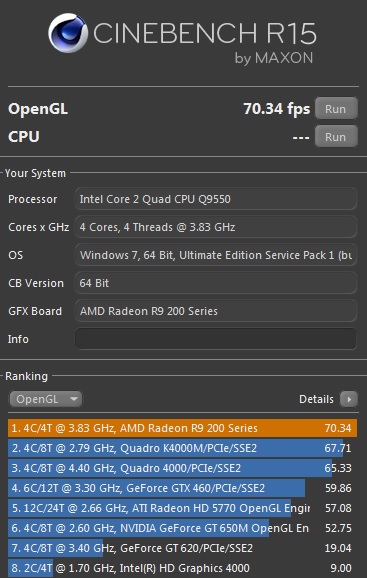This screenshot has height=578, width=367.
Task: Run the OpenGL benchmark
Action: click(x=336, y=109)
